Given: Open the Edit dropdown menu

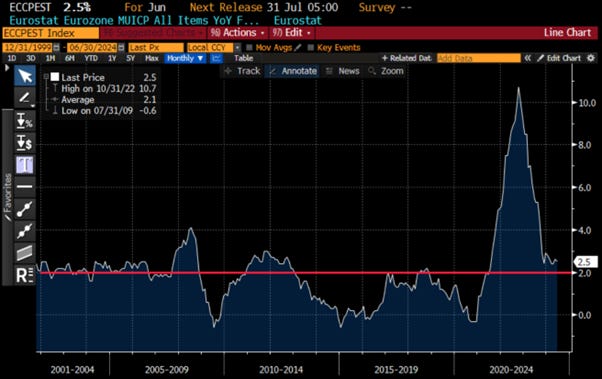Looking at the screenshot, I should coord(292,33).
